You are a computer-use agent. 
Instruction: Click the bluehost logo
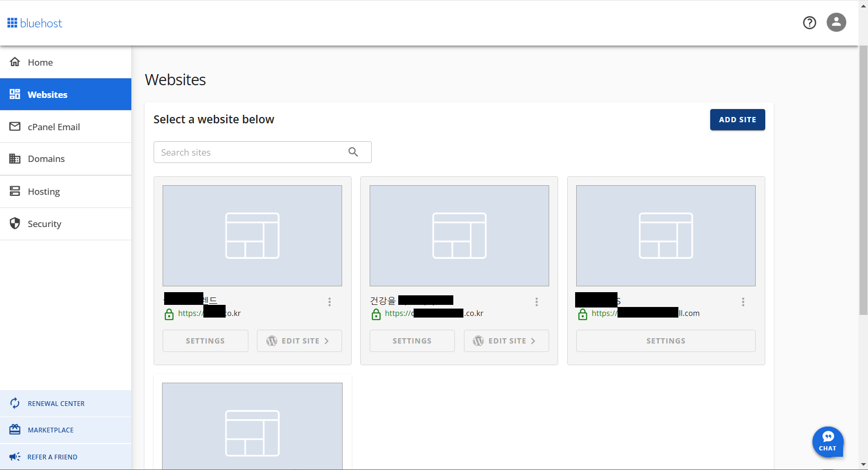34,23
